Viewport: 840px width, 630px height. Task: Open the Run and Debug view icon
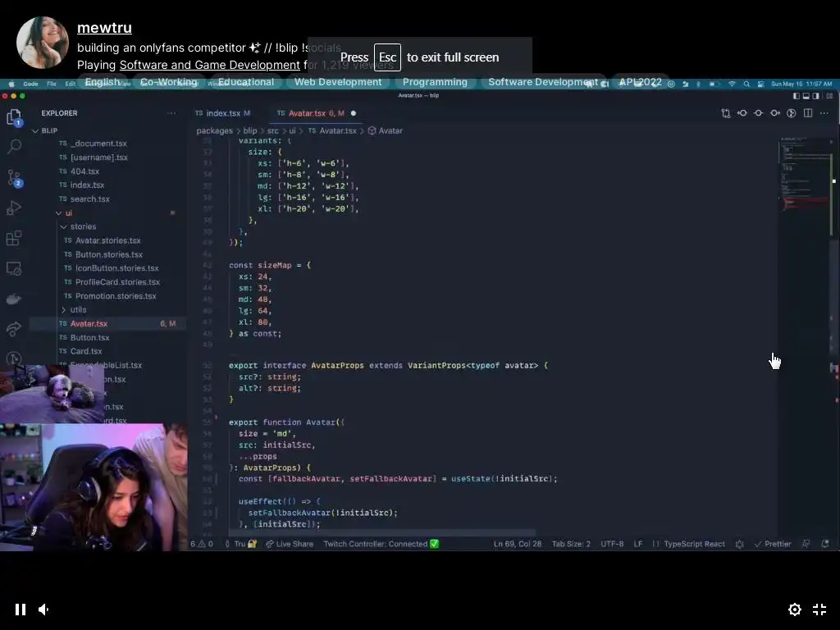tap(14, 208)
